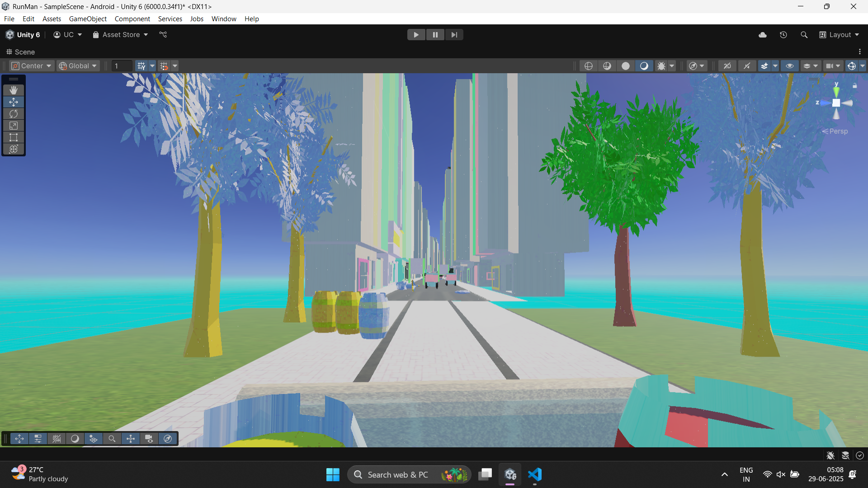Open Unity cloud services icon
This screenshot has height=488, width=868.
[x=763, y=35]
